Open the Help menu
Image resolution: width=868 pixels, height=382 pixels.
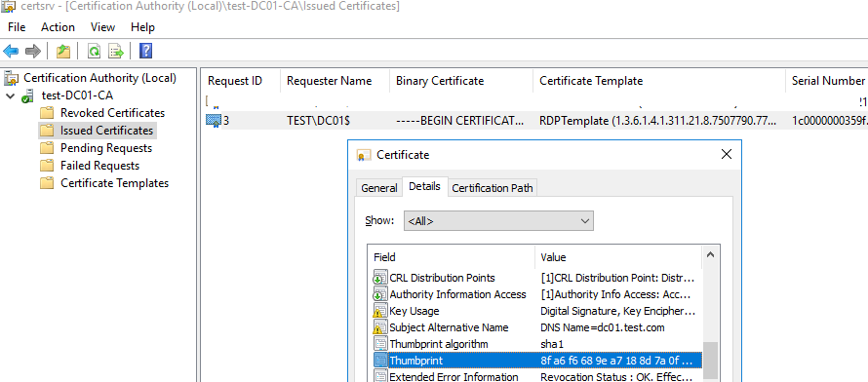142,27
